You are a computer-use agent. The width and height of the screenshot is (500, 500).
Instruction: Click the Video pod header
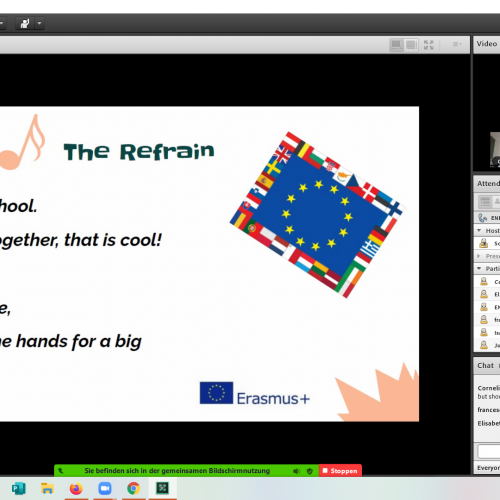click(x=487, y=44)
